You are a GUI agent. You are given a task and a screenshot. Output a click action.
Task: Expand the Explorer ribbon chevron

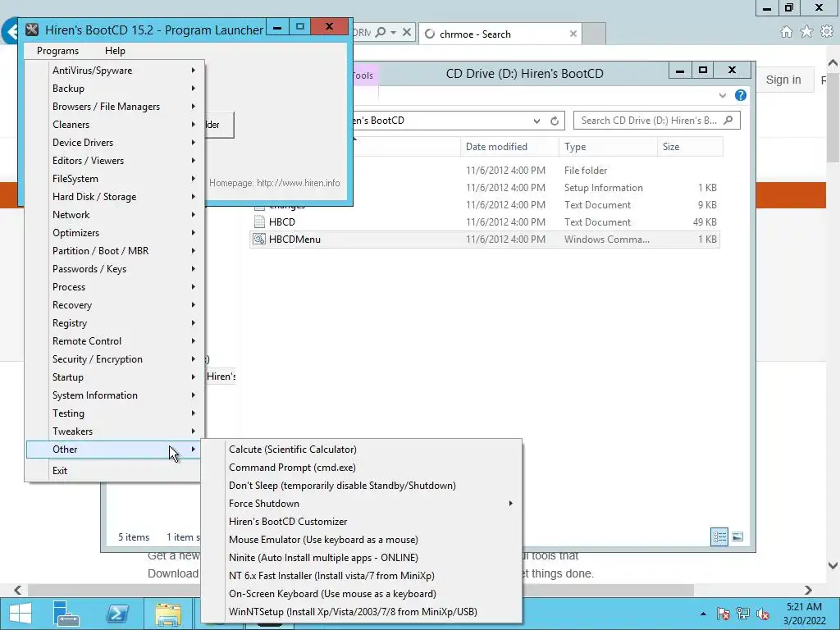pyautogui.click(x=722, y=95)
